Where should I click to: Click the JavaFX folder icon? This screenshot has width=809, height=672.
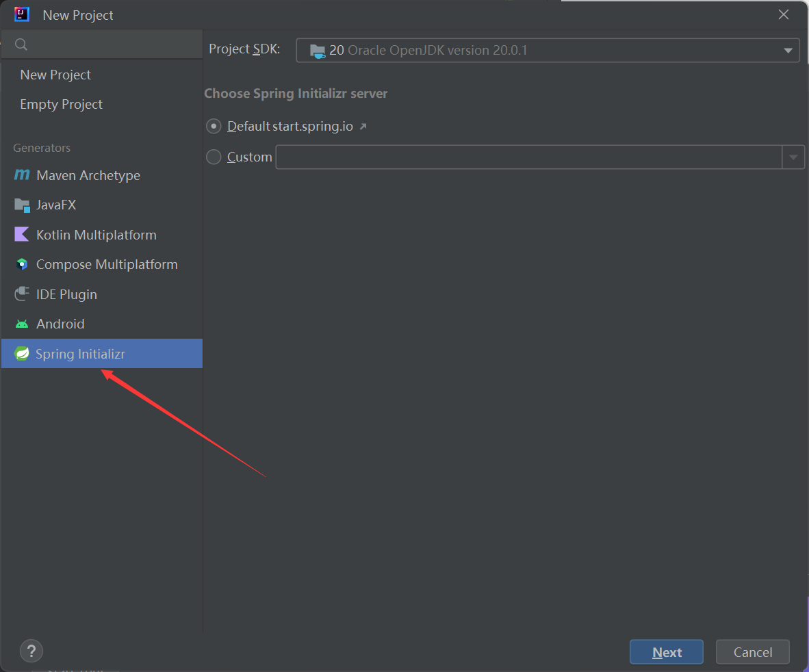[22, 205]
